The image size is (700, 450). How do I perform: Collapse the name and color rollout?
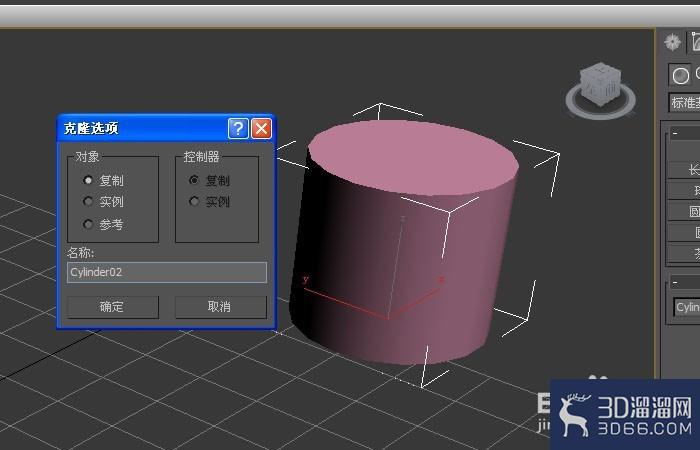click(685, 282)
